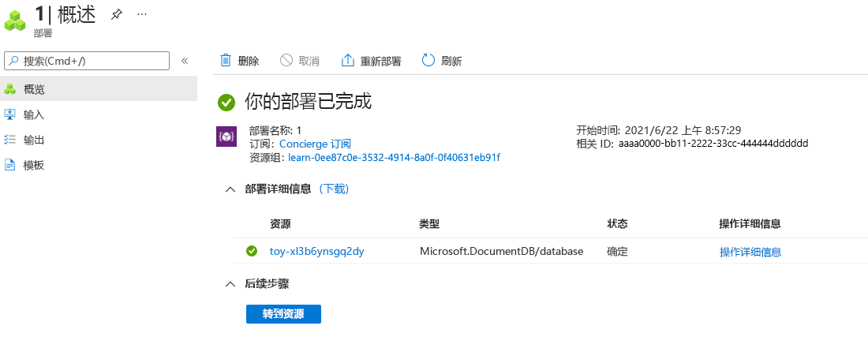This screenshot has height=352, width=868.
Task: Click the search magnifier icon
Action: click(x=14, y=61)
